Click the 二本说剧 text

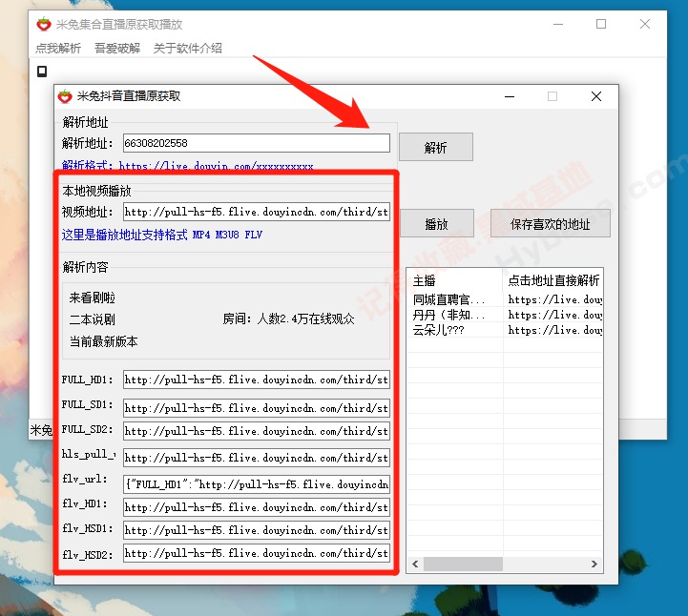pyautogui.click(x=93, y=319)
